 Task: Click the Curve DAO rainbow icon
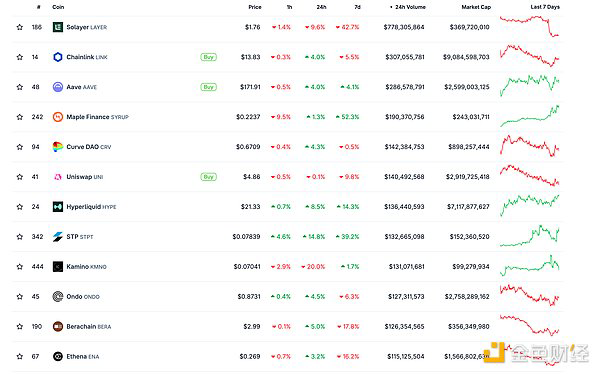pos(58,147)
